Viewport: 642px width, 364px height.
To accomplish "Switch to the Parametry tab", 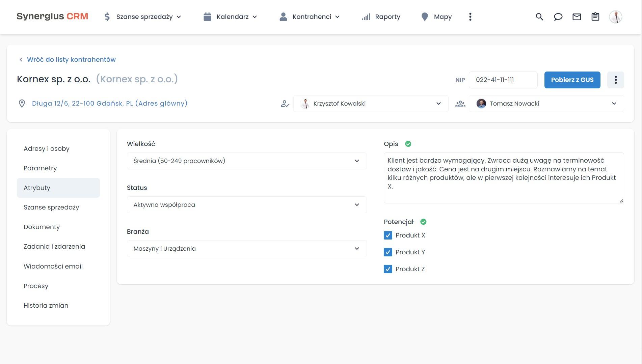I will [x=40, y=168].
